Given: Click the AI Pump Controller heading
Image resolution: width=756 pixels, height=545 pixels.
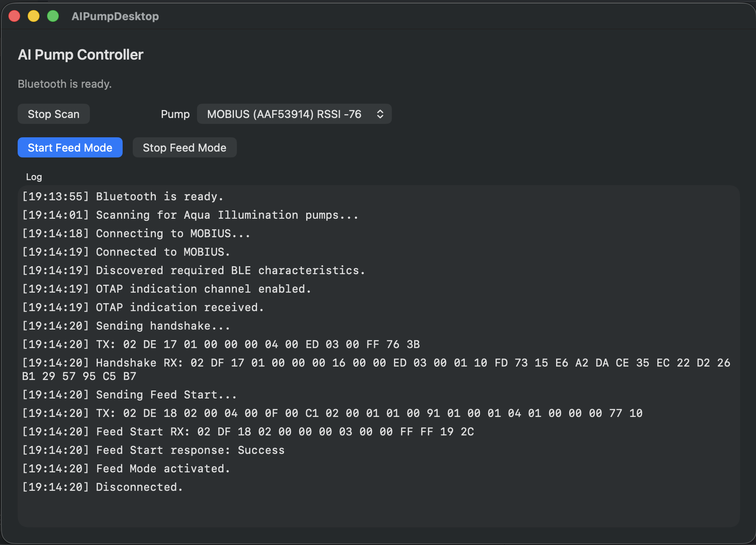Looking at the screenshot, I should click(x=81, y=55).
